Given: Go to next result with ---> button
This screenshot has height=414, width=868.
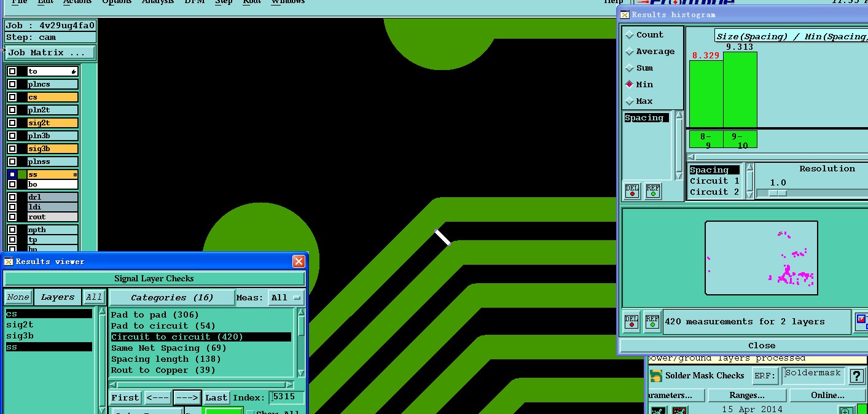Looking at the screenshot, I should (x=187, y=398).
